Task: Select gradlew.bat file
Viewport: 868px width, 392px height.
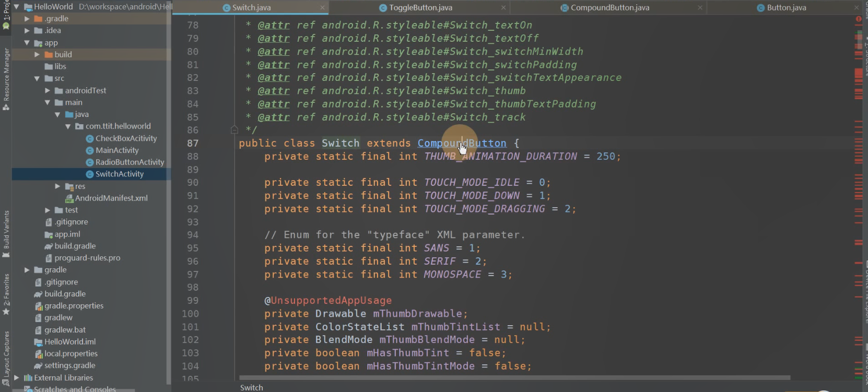Action: (x=65, y=330)
